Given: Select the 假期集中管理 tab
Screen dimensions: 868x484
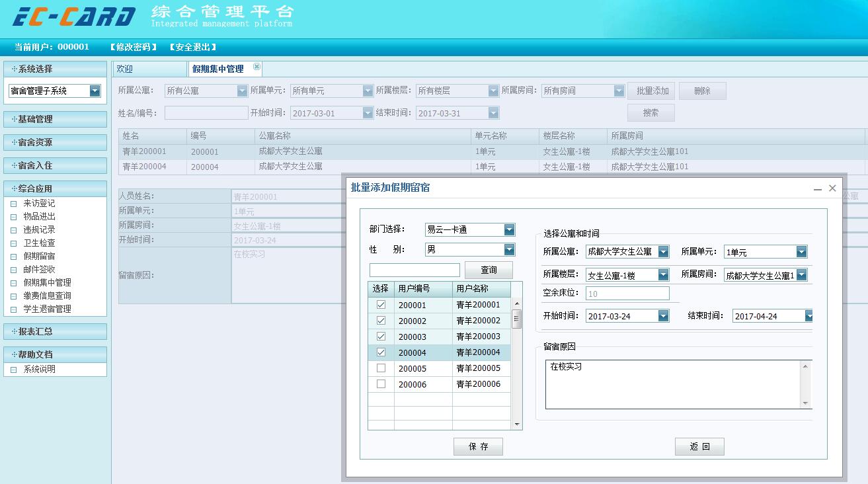Looking at the screenshot, I should tap(225, 69).
